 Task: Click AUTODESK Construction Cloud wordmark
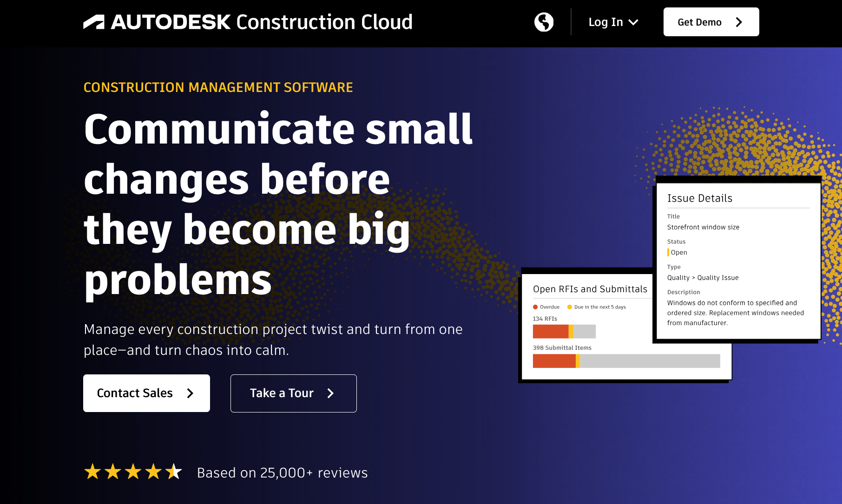262,22
